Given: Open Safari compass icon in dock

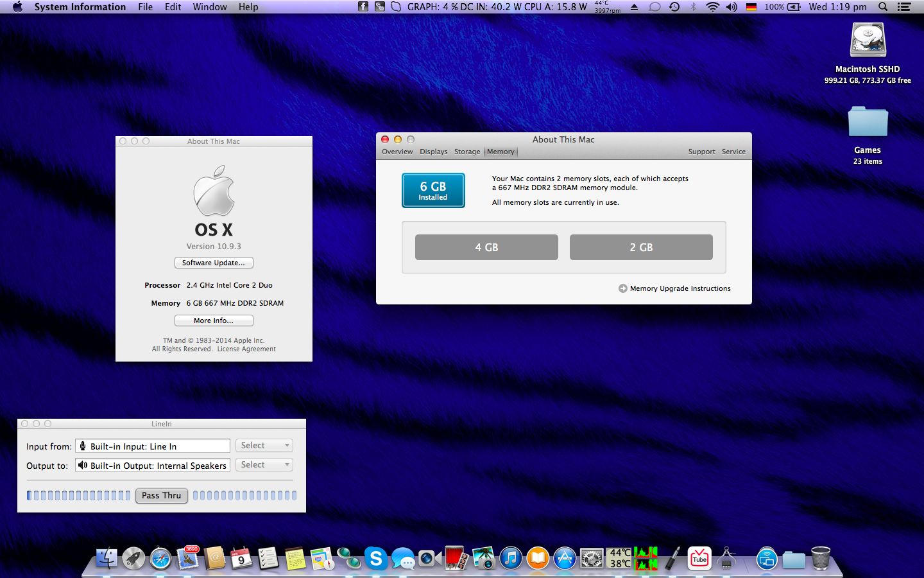Looking at the screenshot, I should 160,558.
